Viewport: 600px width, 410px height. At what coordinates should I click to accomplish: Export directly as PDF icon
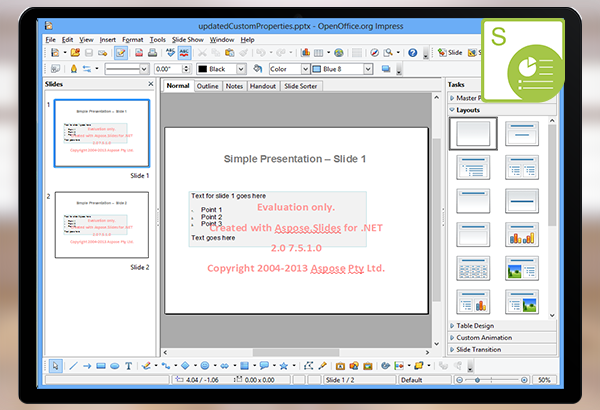coord(139,52)
